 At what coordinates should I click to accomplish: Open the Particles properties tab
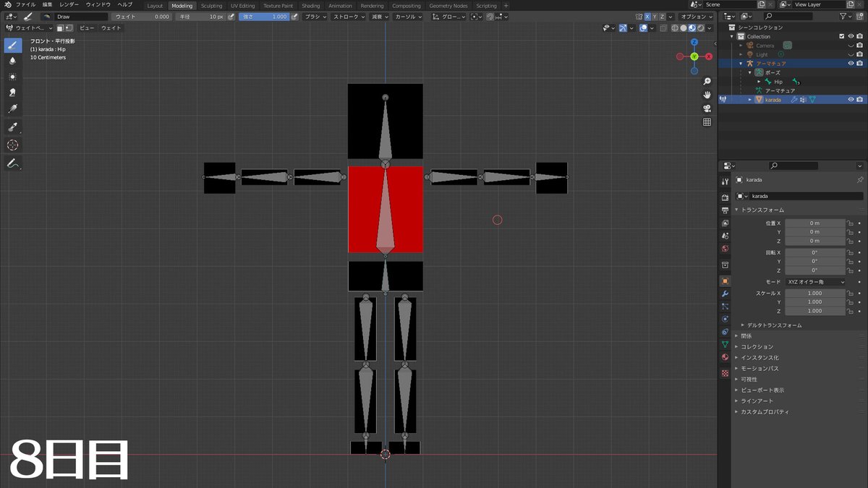[x=725, y=307]
